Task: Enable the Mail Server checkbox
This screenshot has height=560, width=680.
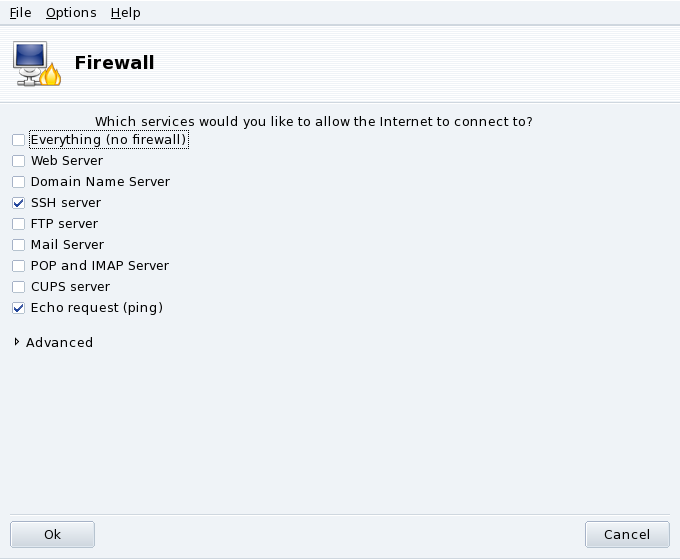Action: click(18, 245)
